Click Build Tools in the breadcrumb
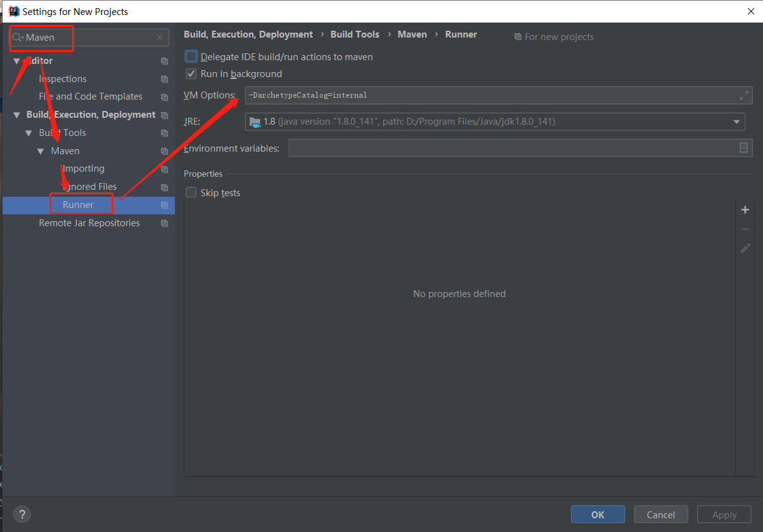This screenshot has width=763, height=532. [x=355, y=34]
